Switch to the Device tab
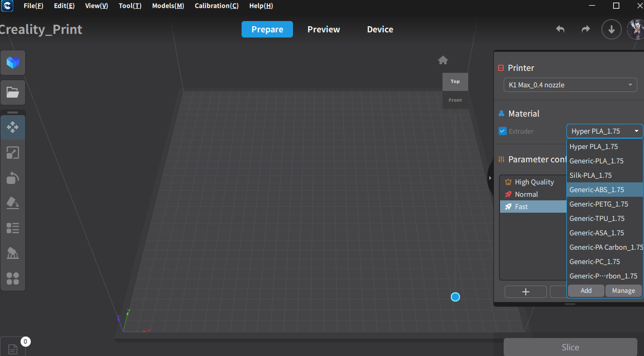Viewport: 644px width, 356px height. tap(380, 29)
